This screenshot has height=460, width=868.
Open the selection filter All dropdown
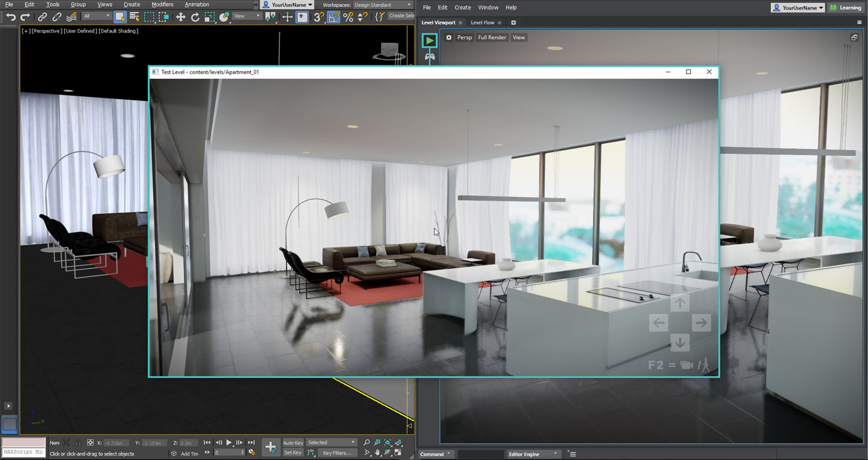click(x=96, y=16)
